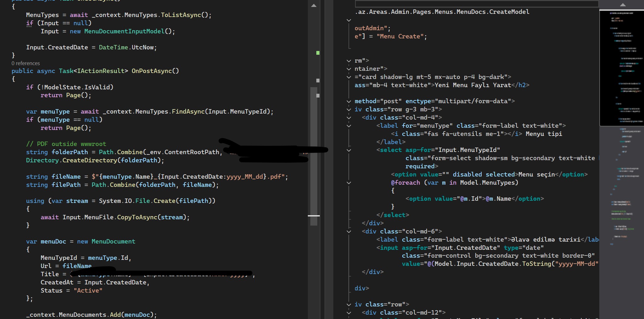Collapse the select asp-for block
644x319 pixels.
349,150
